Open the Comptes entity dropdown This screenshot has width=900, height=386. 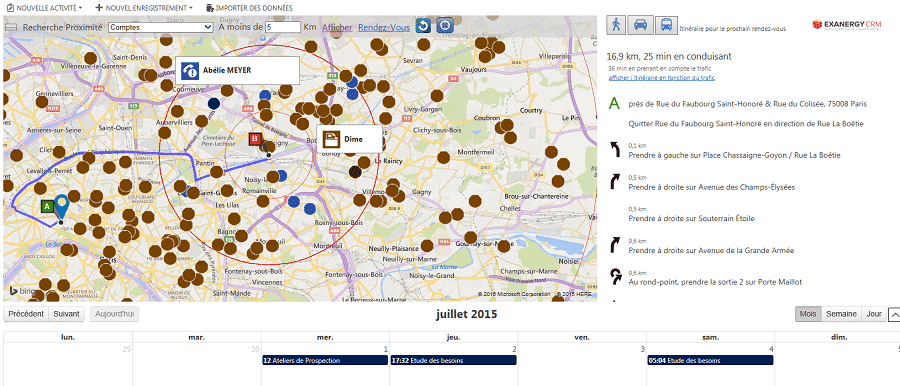click(x=161, y=27)
